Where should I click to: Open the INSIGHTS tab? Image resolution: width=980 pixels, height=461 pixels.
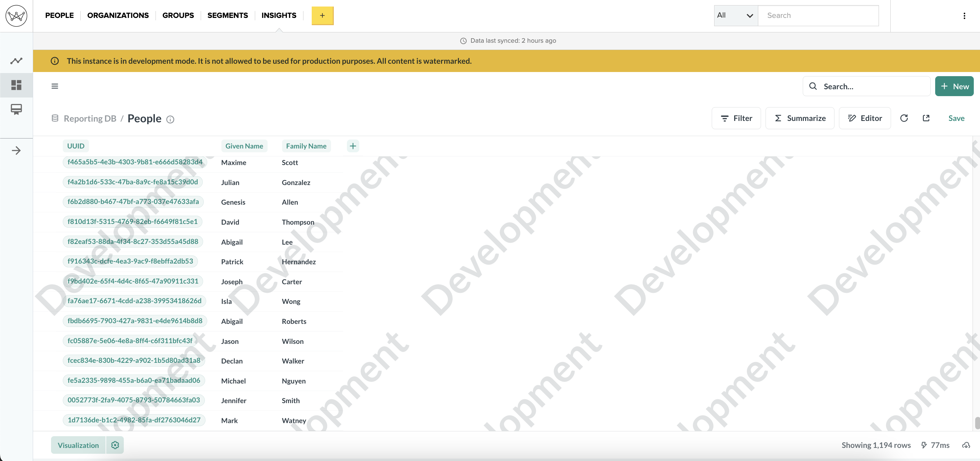tap(279, 16)
